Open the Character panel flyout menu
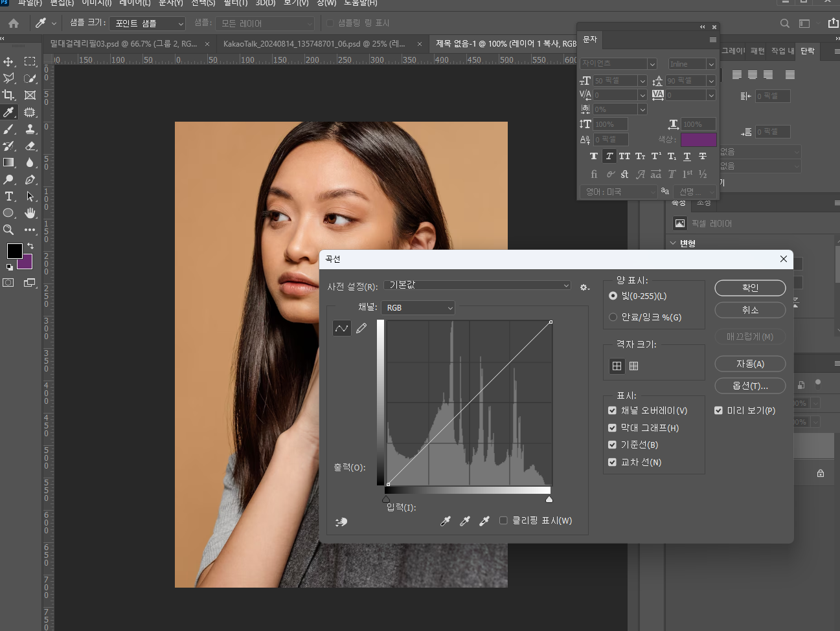Viewport: 840px width, 631px height. [x=713, y=39]
